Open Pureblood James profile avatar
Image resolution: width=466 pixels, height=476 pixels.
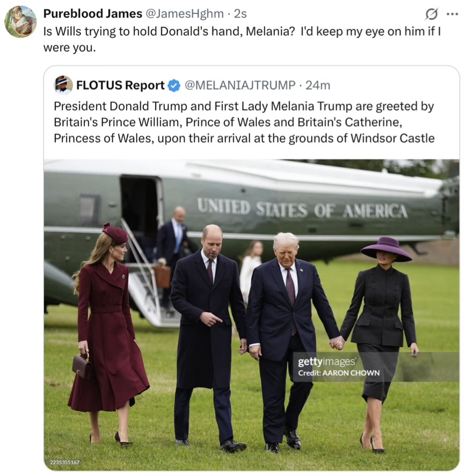[20, 21]
